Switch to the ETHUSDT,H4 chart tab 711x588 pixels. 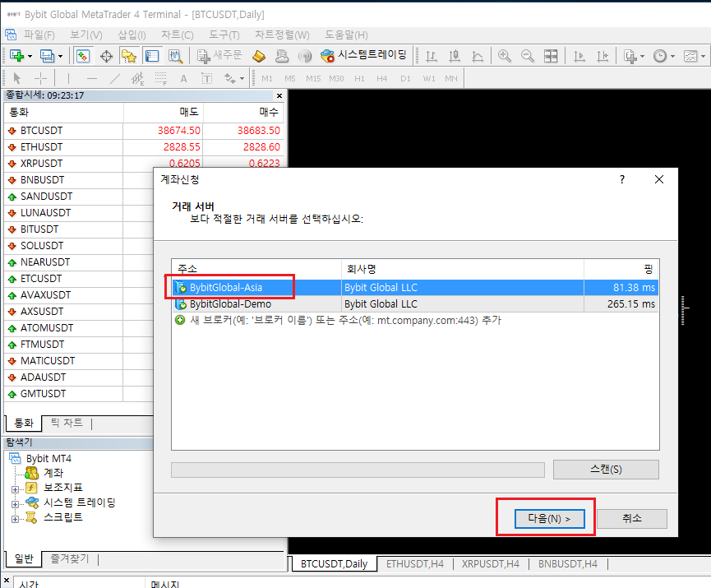(415, 564)
